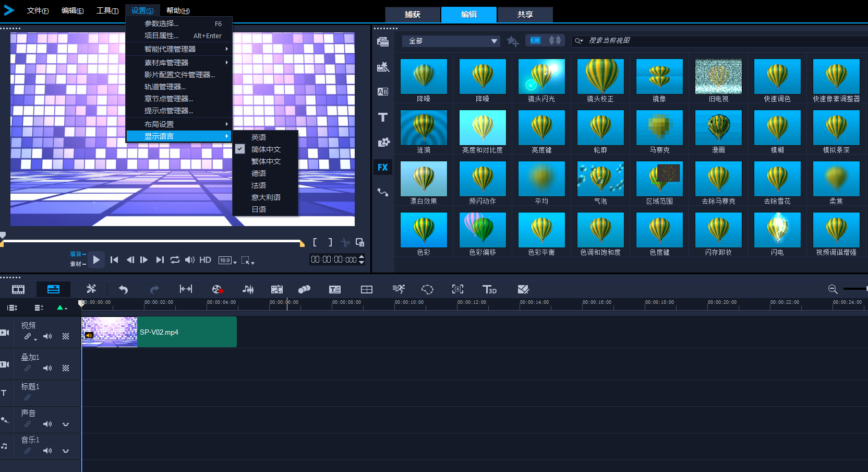Toggle HD preview mode

[x=206, y=260]
